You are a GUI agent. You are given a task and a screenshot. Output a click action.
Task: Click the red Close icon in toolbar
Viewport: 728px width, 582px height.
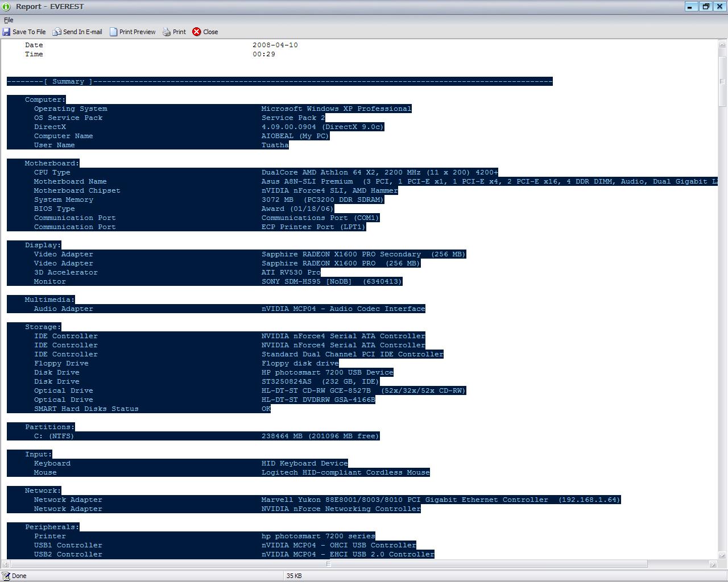click(197, 32)
